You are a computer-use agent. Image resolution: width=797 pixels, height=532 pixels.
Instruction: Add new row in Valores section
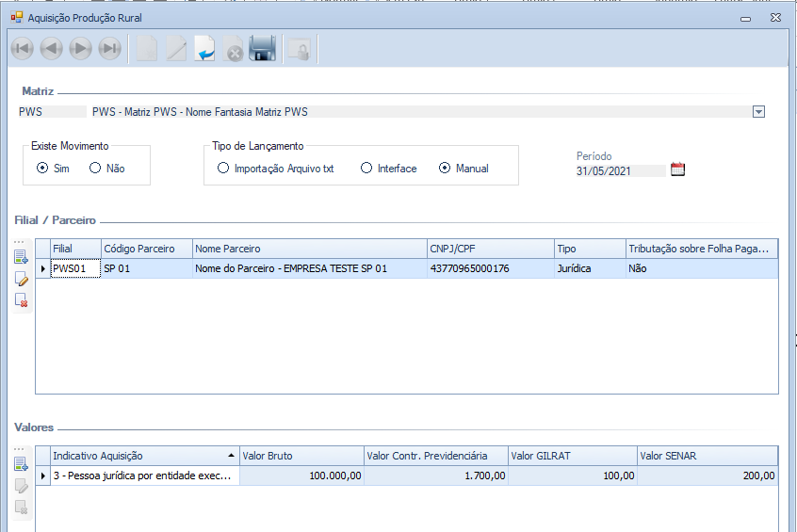pos(22,464)
